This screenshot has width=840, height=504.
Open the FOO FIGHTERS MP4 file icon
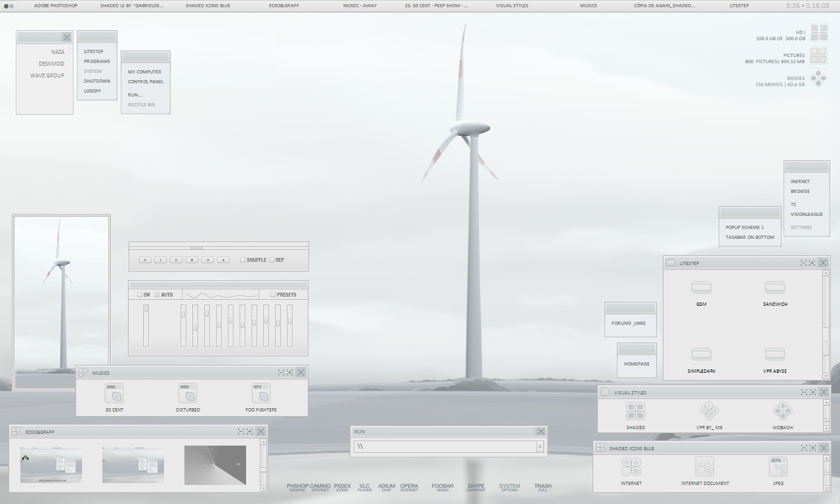coord(261,394)
